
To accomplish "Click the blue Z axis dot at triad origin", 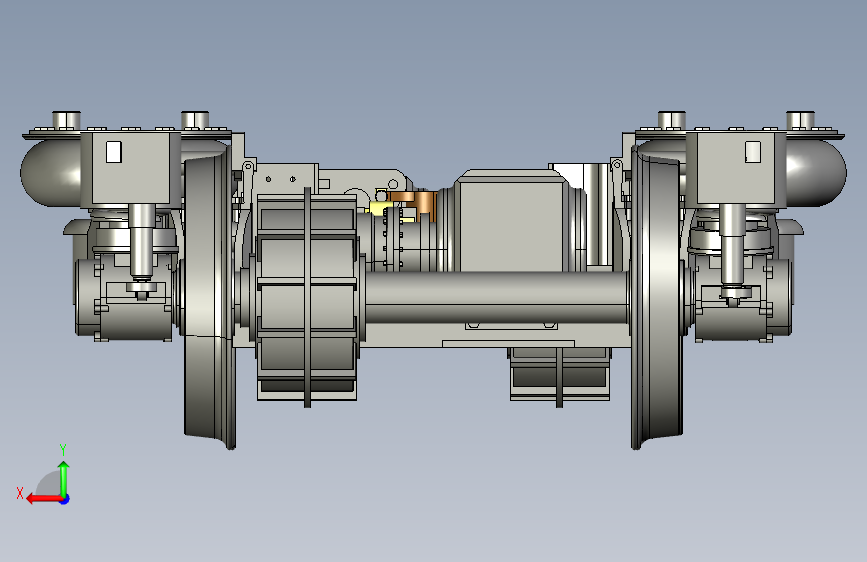I will click(65, 499).
